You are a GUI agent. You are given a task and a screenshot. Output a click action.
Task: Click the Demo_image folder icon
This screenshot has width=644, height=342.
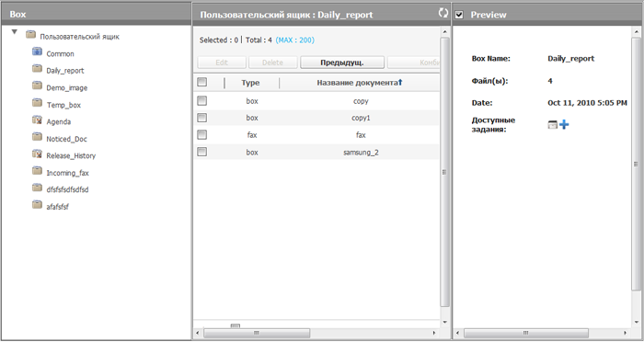click(37, 85)
